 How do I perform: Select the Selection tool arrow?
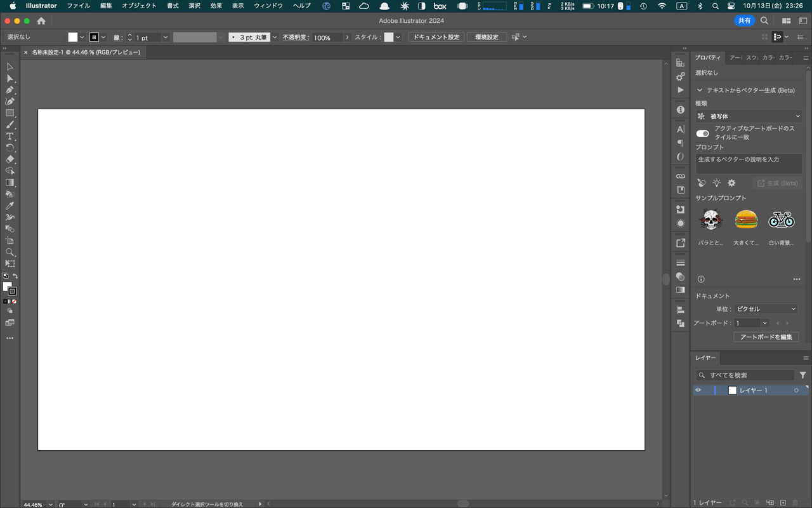pyautogui.click(x=10, y=67)
